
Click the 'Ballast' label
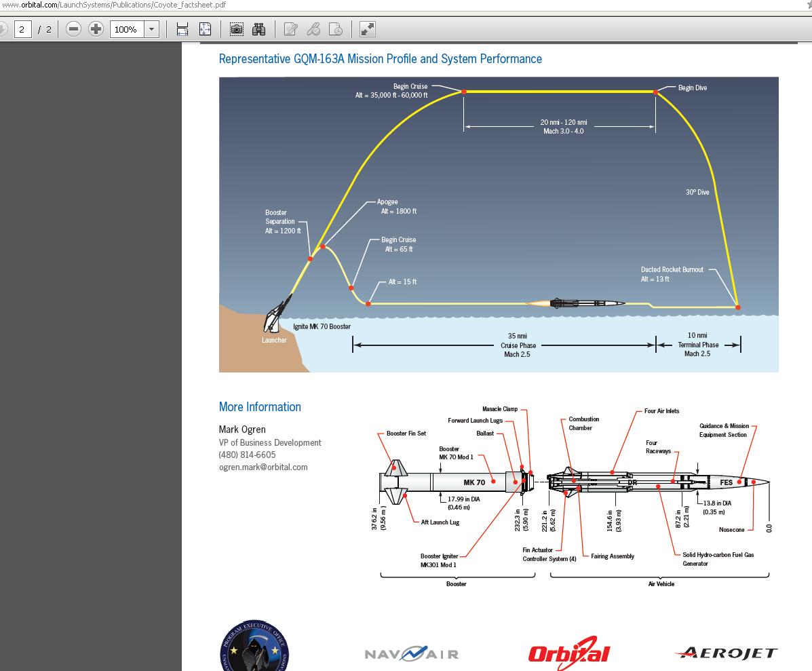click(x=485, y=434)
